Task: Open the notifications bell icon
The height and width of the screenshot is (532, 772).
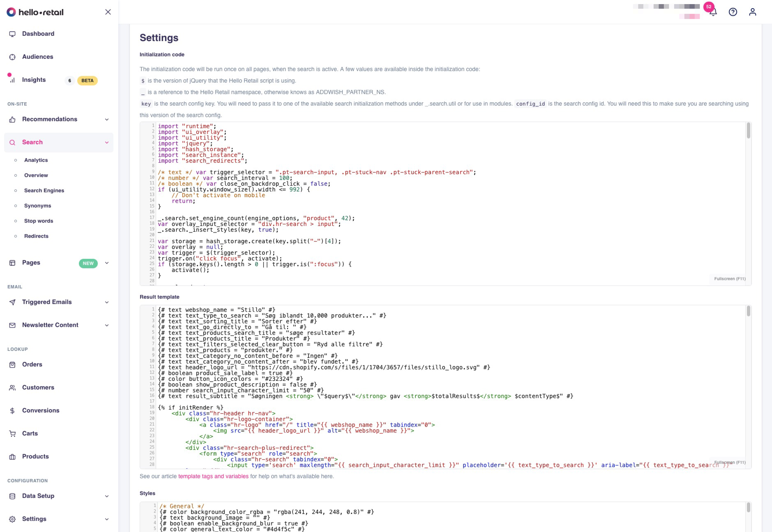Action: [x=713, y=12]
